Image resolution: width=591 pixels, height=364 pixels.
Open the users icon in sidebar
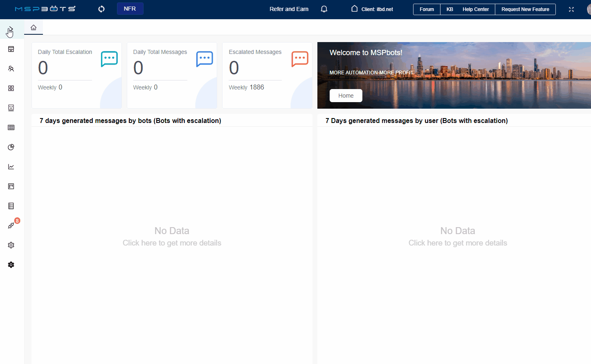[x=11, y=69]
